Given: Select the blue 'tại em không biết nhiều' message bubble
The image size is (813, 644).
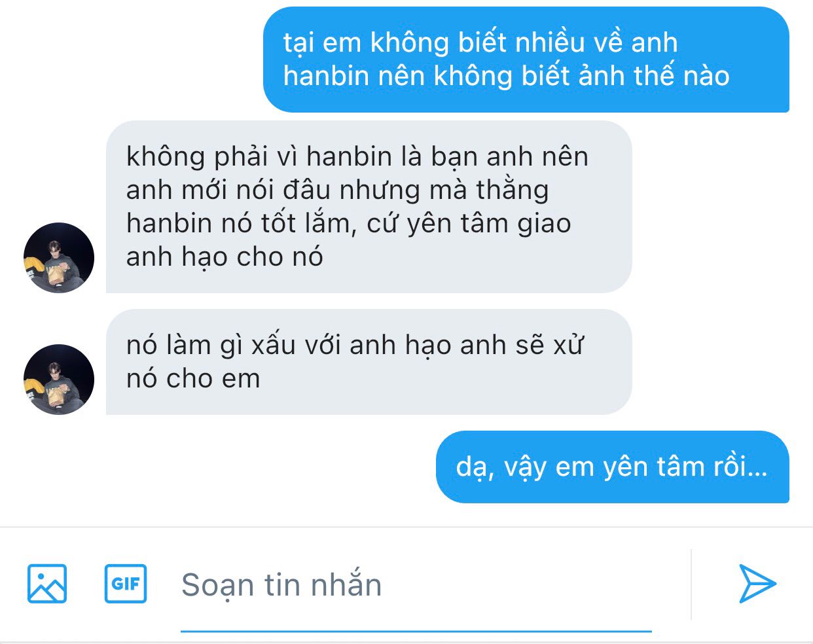Looking at the screenshot, I should tap(526, 60).
